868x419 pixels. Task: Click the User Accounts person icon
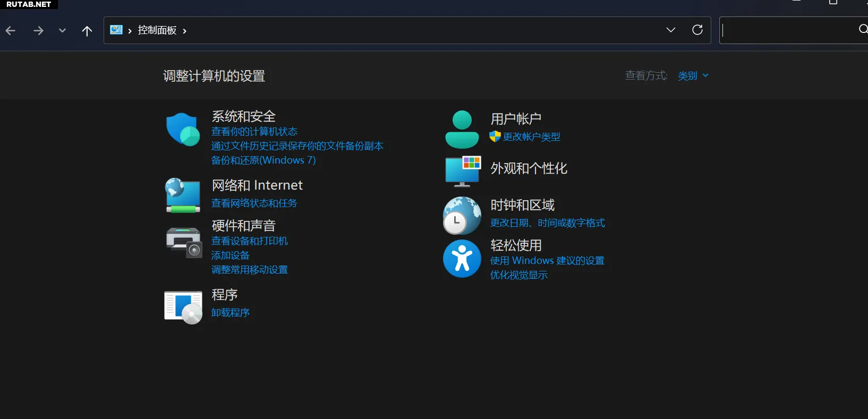[x=462, y=130]
